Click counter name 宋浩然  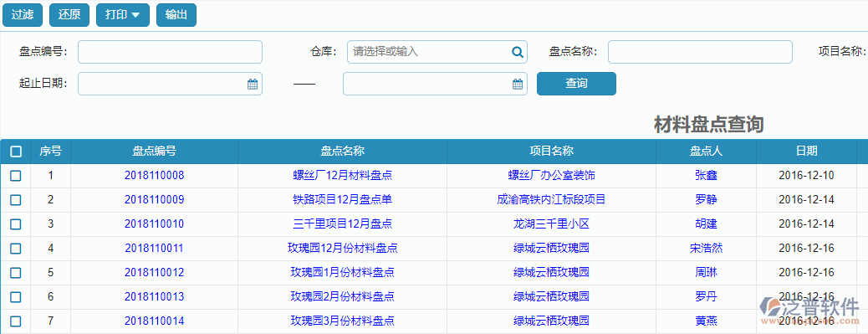pos(706,248)
